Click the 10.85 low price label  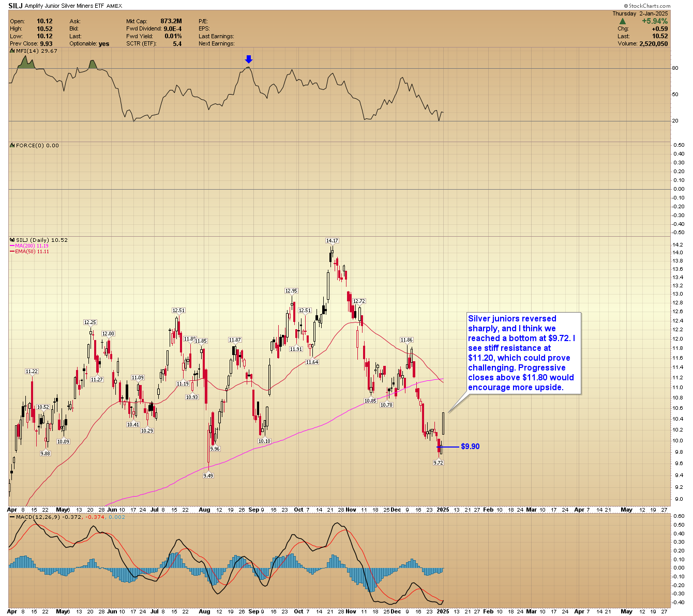pyautogui.click(x=370, y=401)
